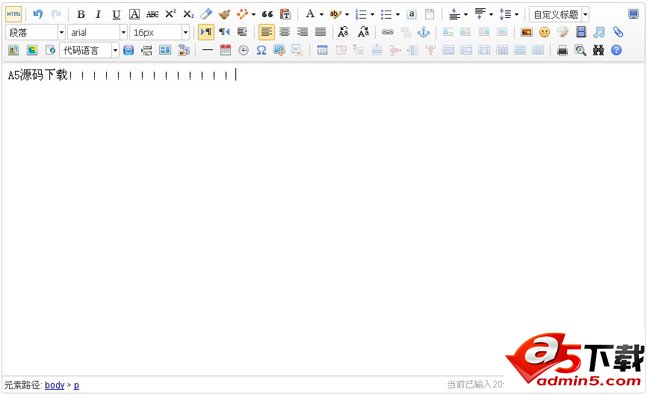Open the font color palette arrow
Screen dimensions: 650x395
[x=321, y=15]
